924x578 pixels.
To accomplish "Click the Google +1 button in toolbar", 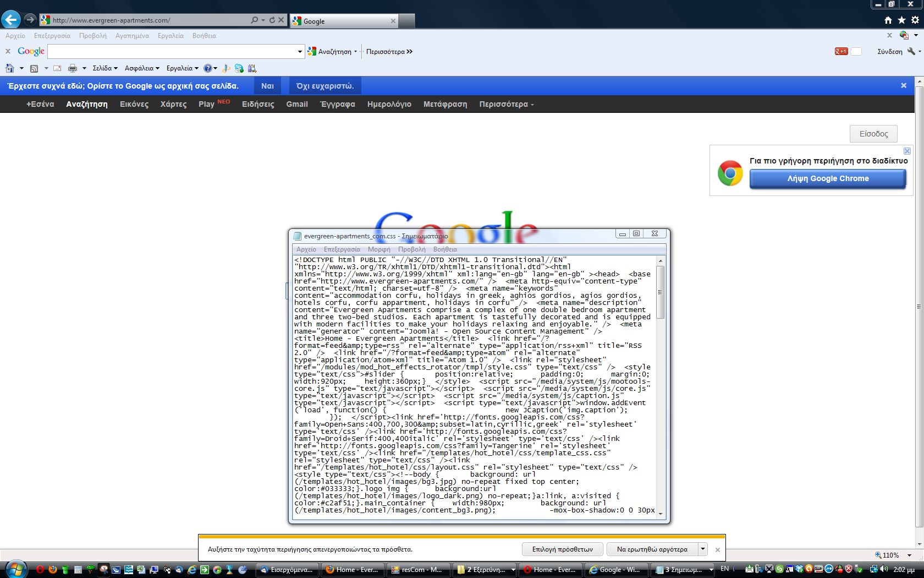I will click(842, 51).
